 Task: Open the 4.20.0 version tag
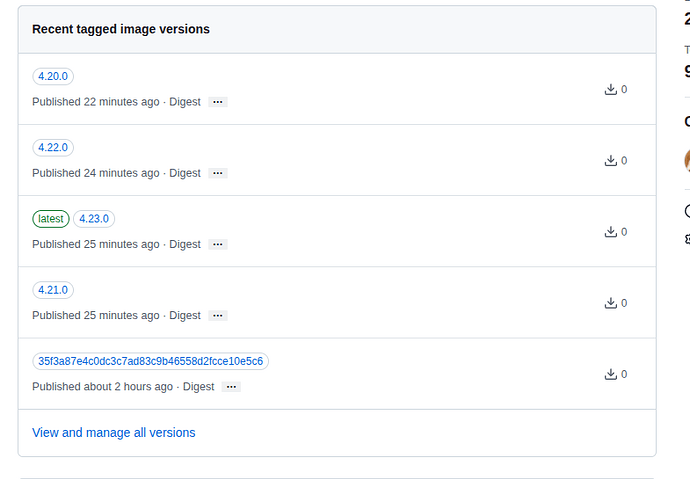pos(53,76)
